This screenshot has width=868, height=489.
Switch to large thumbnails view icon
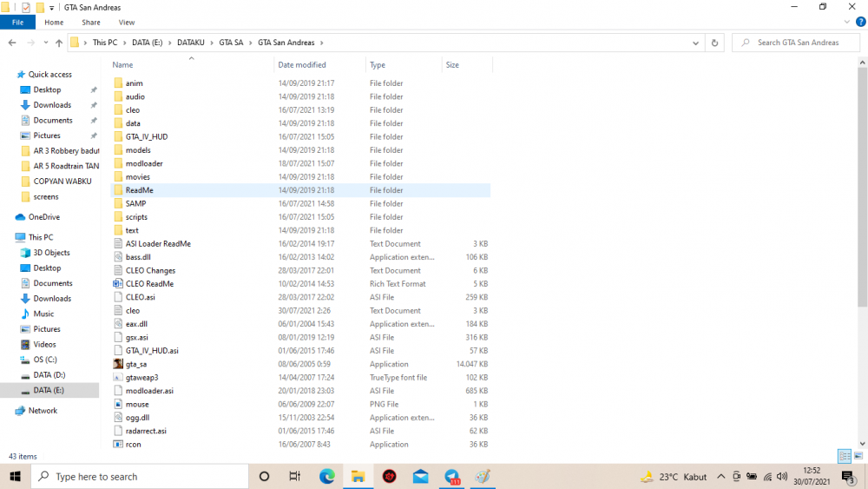click(858, 456)
